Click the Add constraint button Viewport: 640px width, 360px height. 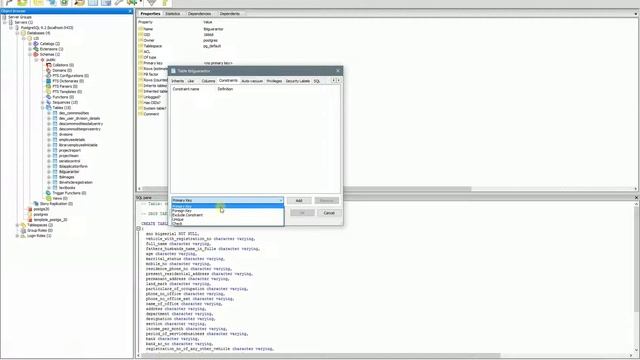tap(299, 200)
